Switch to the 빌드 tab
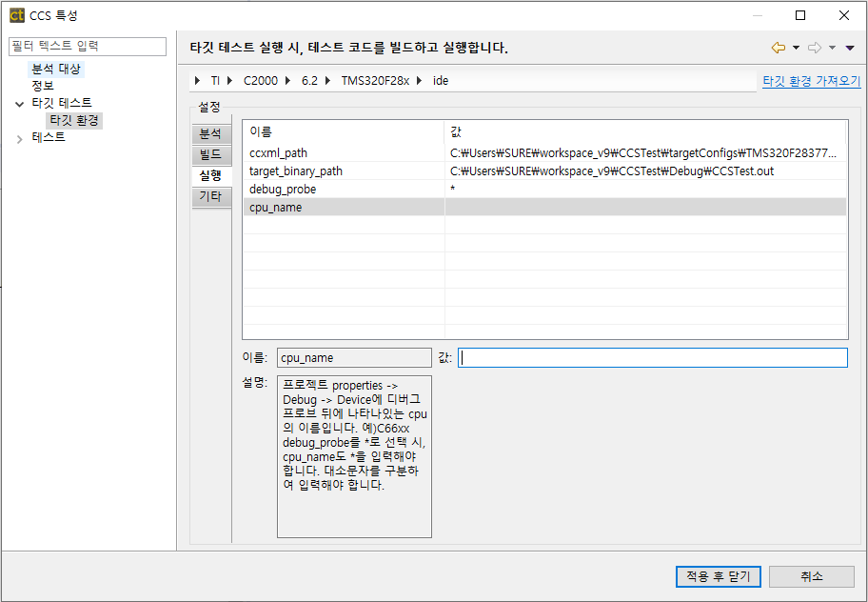Screen dimensions: 868x602 pos(211,154)
